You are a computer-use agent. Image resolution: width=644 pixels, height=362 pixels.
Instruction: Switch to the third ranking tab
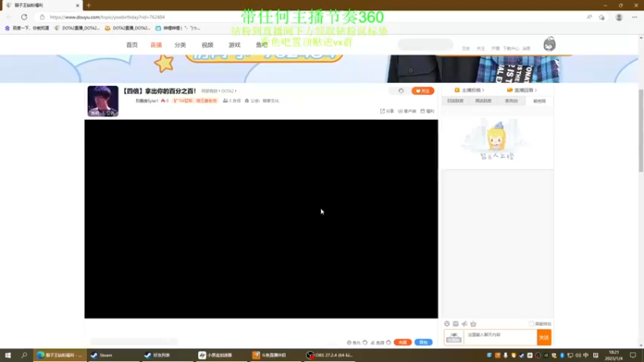tap(511, 101)
